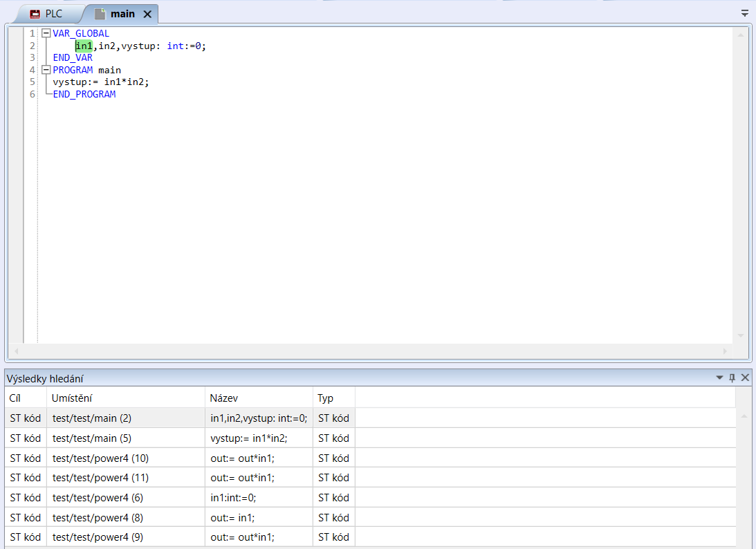756x549 pixels.
Task: Click results list scrollbar up arrow
Action: pyautogui.click(x=744, y=416)
